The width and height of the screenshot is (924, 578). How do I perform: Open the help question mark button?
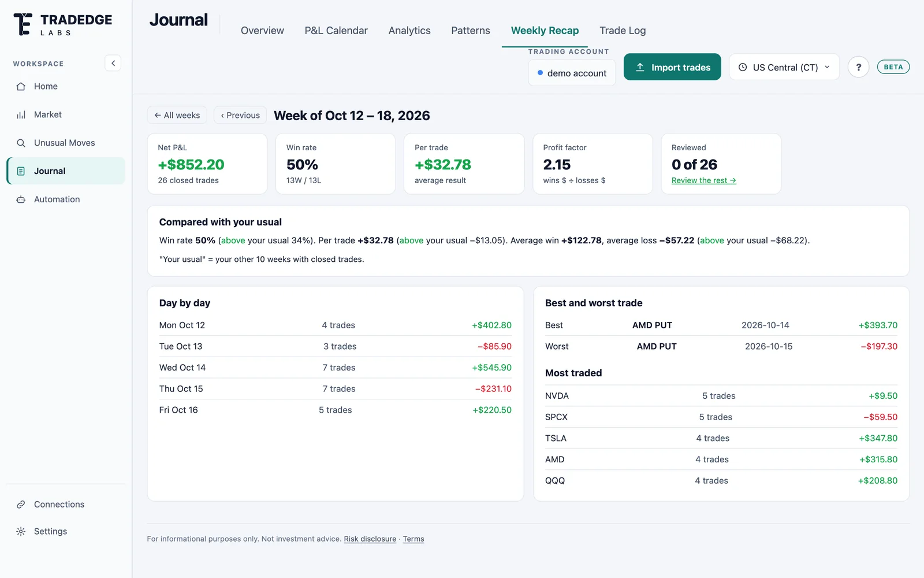pos(858,67)
